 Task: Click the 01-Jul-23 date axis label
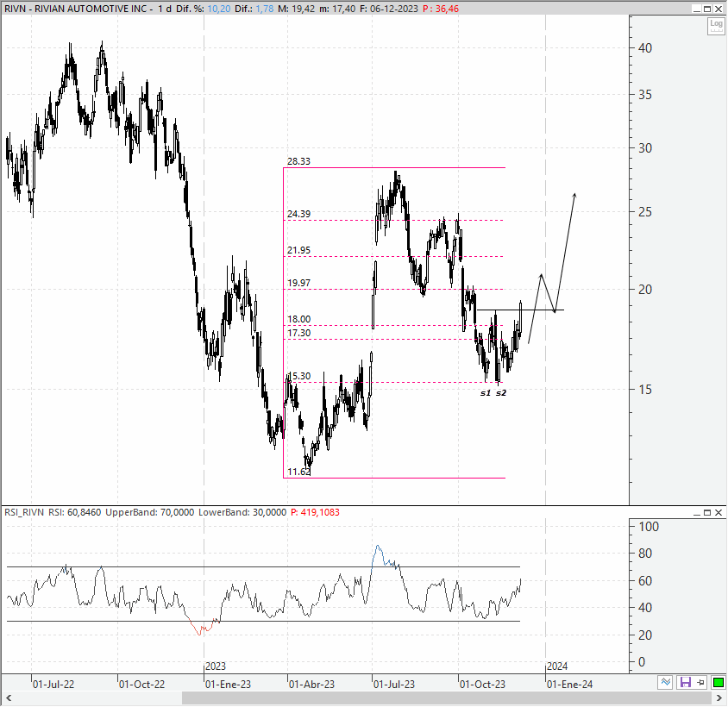(394, 685)
